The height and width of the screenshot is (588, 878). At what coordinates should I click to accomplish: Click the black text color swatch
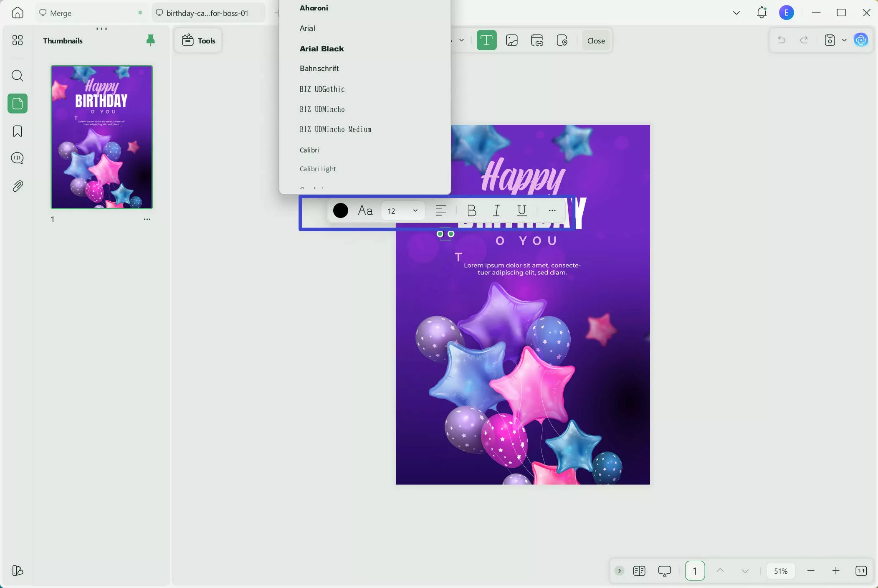click(x=340, y=210)
